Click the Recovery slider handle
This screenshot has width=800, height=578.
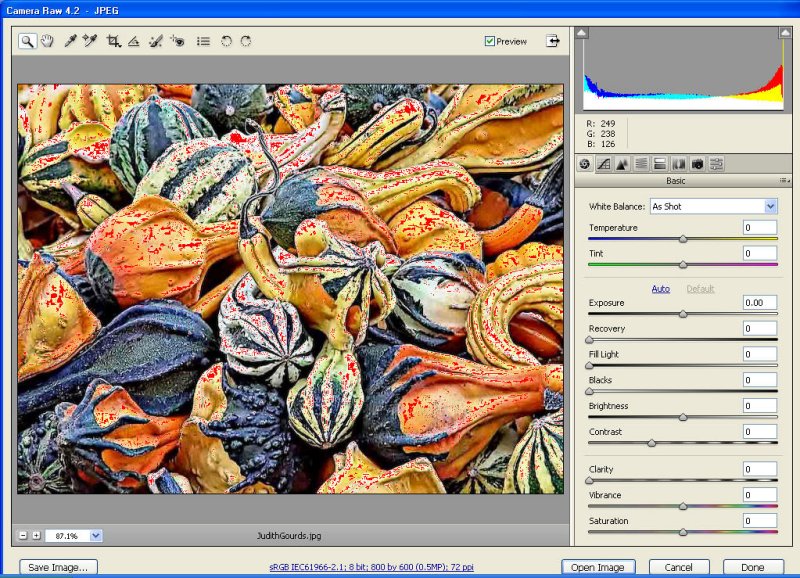pos(589,340)
